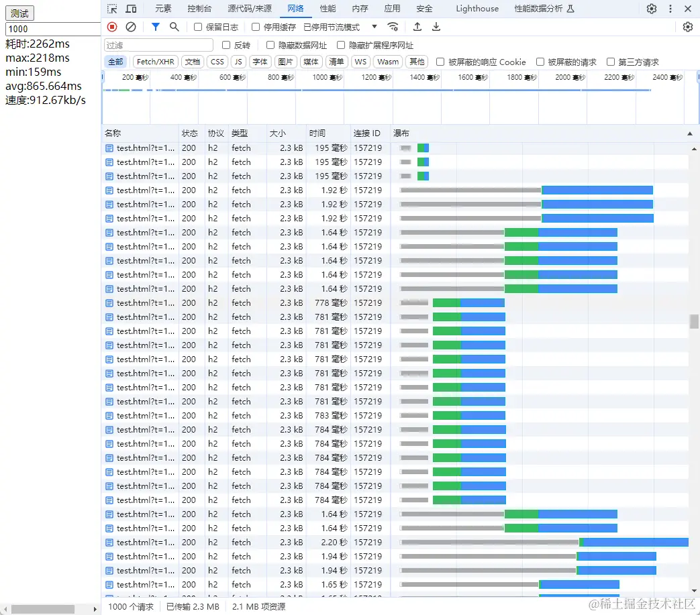
Task: Toggle the filter funnel icon
Action: pyautogui.click(x=155, y=27)
